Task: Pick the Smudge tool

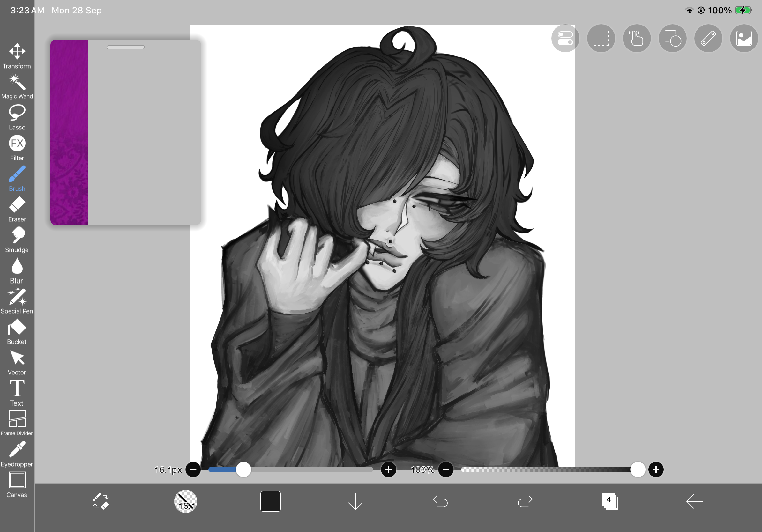Action: 17,240
